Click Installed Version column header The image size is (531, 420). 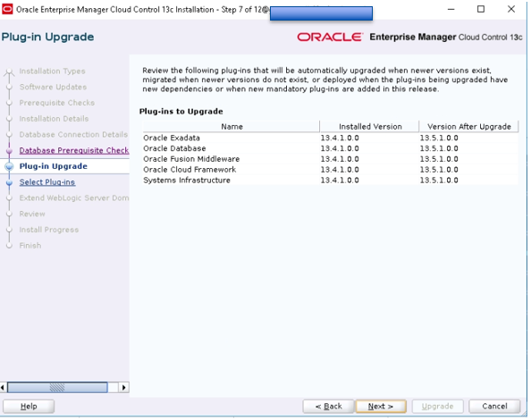pyautogui.click(x=369, y=127)
